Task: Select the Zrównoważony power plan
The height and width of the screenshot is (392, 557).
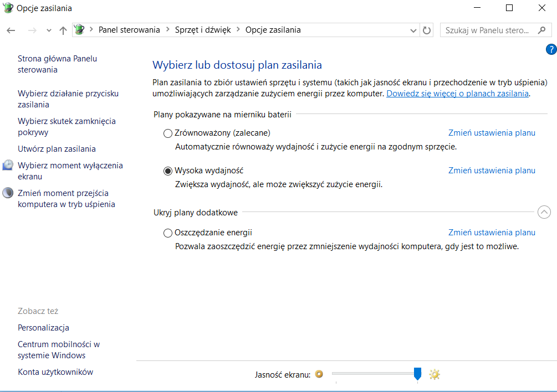Action: pyautogui.click(x=167, y=133)
